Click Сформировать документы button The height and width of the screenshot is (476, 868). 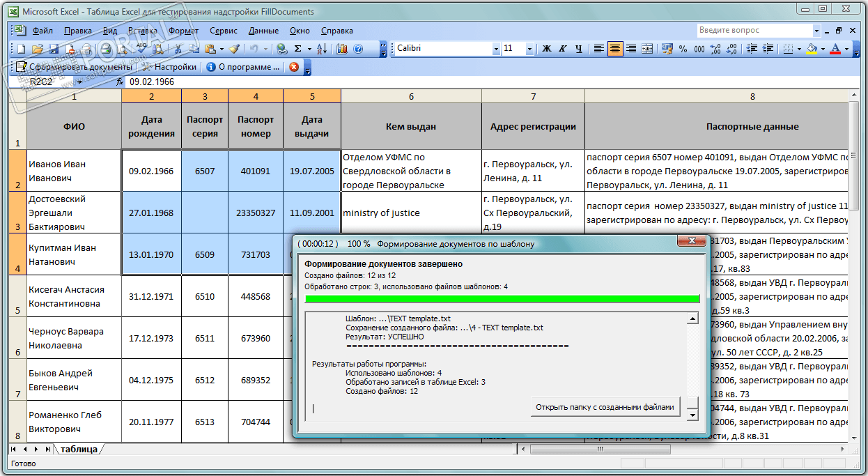click(74, 67)
